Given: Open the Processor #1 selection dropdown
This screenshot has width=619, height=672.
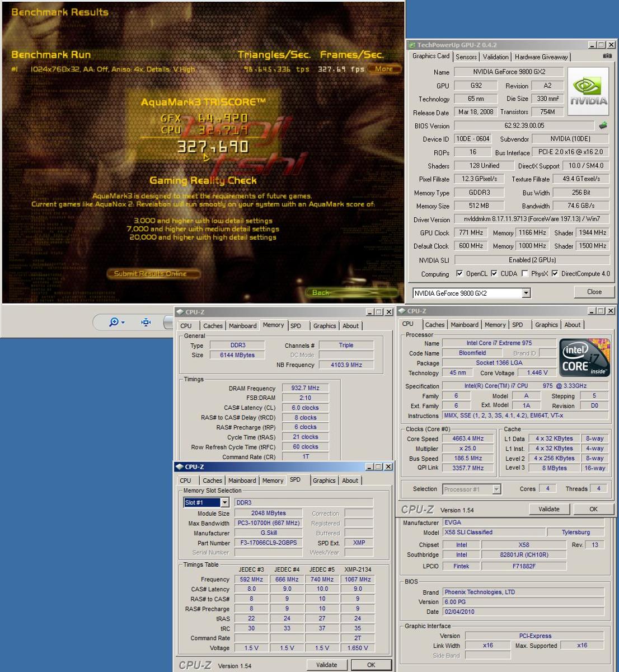Looking at the screenshot, I should (496, 489).
